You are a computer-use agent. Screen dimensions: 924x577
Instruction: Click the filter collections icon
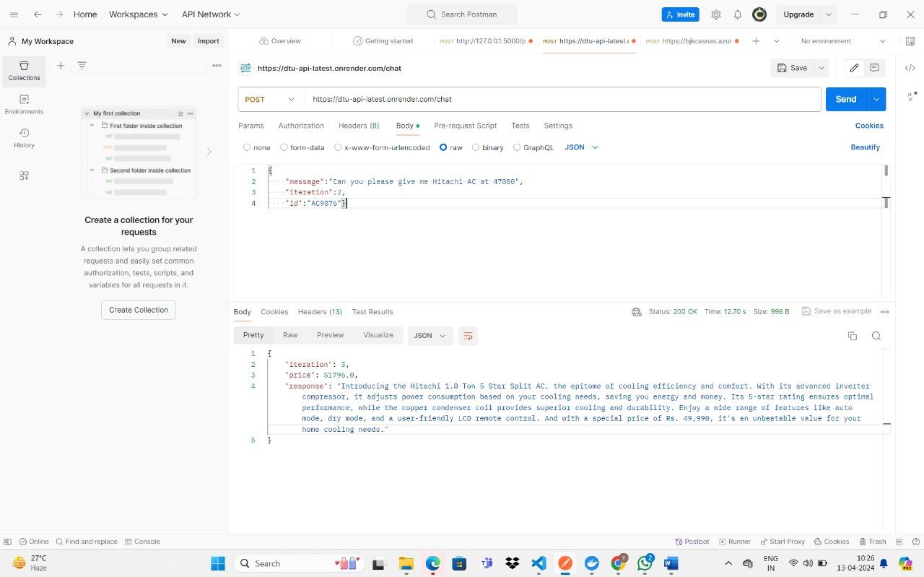(x=82, y=65)
